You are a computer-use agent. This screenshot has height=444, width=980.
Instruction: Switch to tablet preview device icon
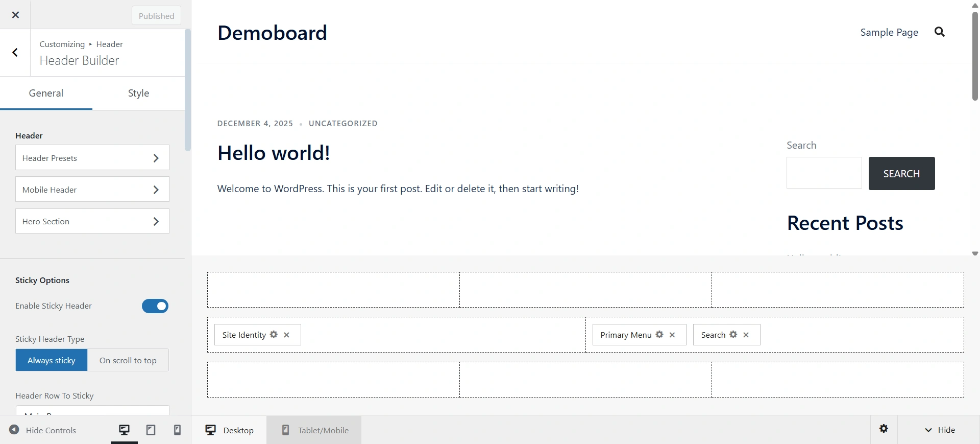[151, 430]
